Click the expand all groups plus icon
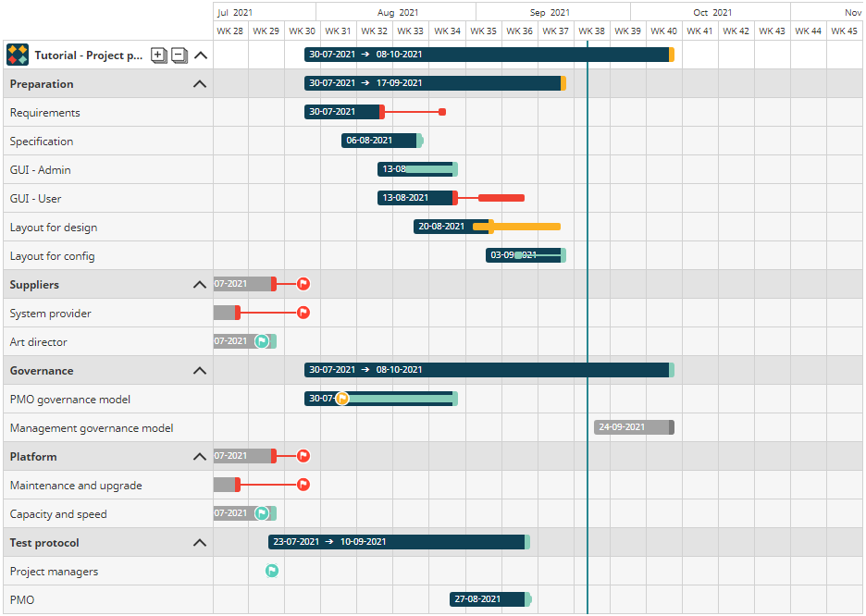 [158, 55]
